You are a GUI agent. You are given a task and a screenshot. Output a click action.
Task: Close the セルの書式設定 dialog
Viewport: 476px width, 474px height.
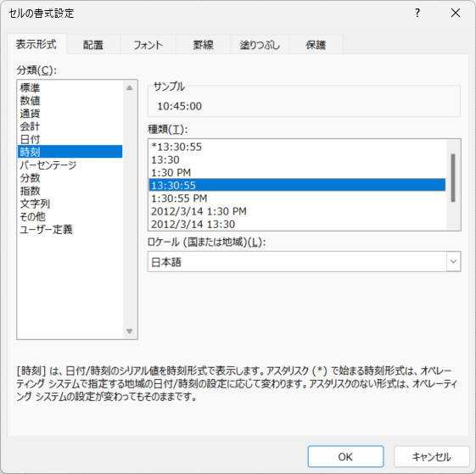[456, 13]
